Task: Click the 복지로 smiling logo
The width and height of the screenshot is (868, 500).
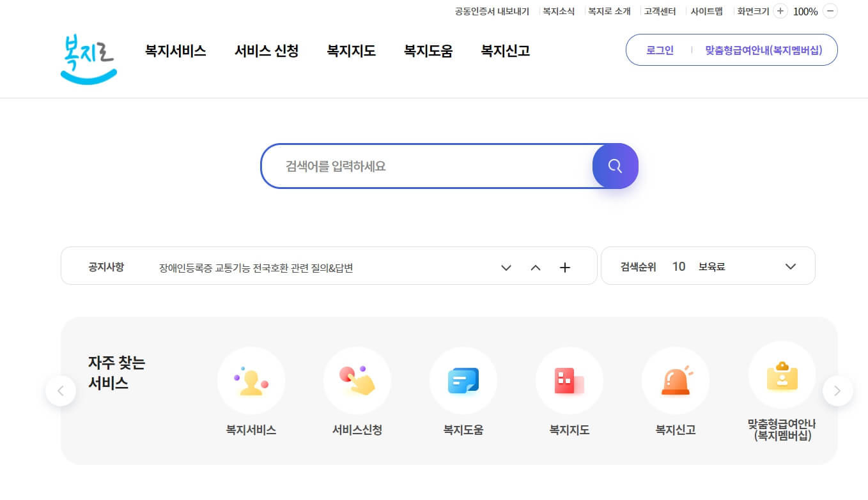Action: [88, 59]
